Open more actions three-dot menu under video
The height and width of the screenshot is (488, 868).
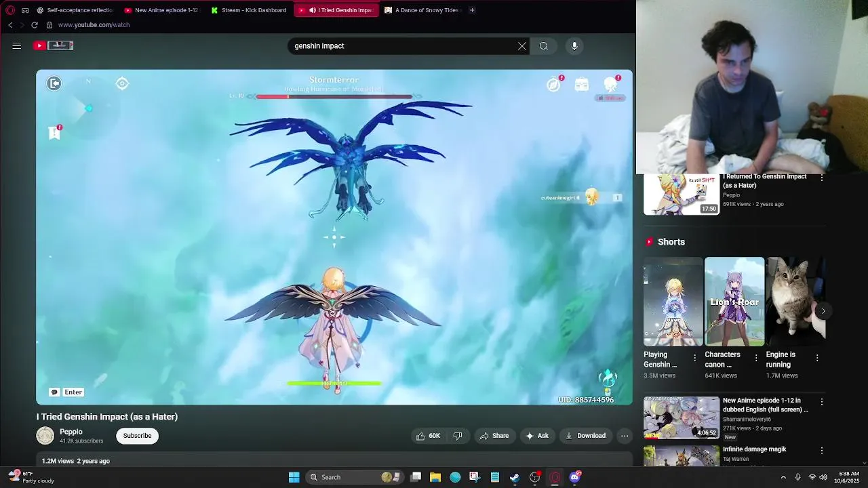pyautogui.click(x=625, y=436)
